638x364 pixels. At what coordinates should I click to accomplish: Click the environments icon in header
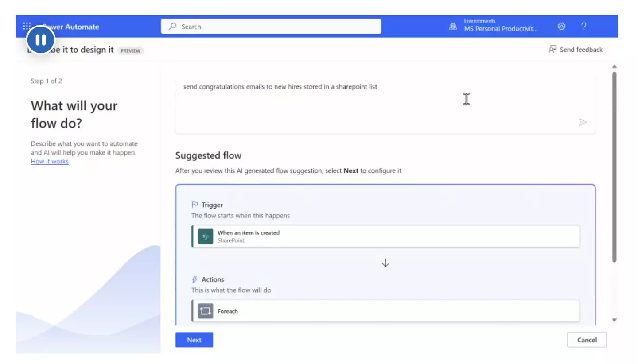(453, 27)
